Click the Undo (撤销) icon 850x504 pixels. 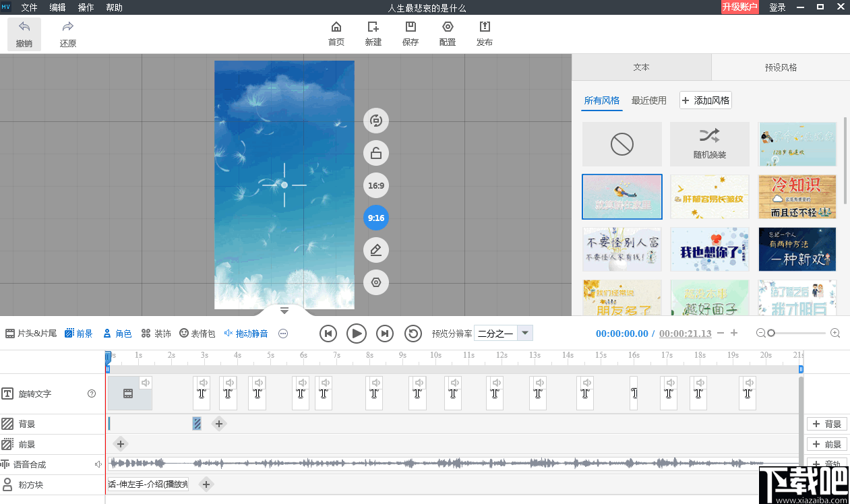point(24,28)
